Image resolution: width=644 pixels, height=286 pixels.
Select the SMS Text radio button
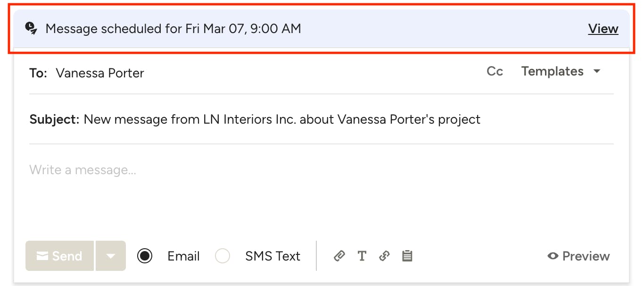pyautogui.click(x=223, y=256)
